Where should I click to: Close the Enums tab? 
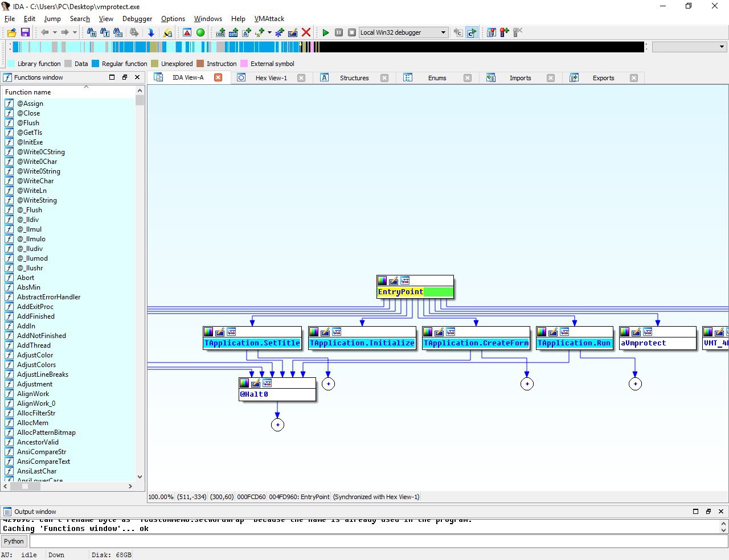pyautogui.click(x=468, y=78)
